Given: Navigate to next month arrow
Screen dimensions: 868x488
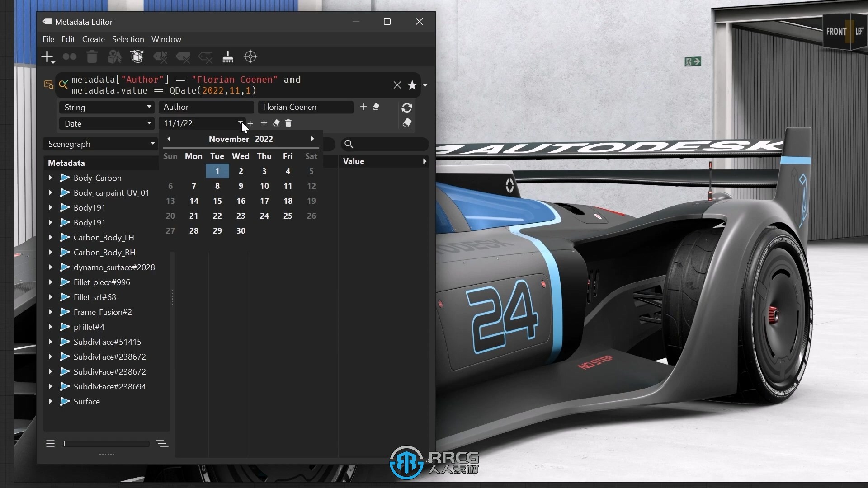Looking at the screenshot, I should pos(312,139).
